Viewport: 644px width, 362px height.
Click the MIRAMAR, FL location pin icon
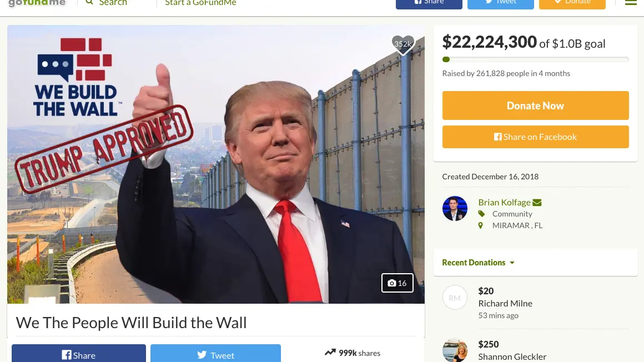click(481, 225)
